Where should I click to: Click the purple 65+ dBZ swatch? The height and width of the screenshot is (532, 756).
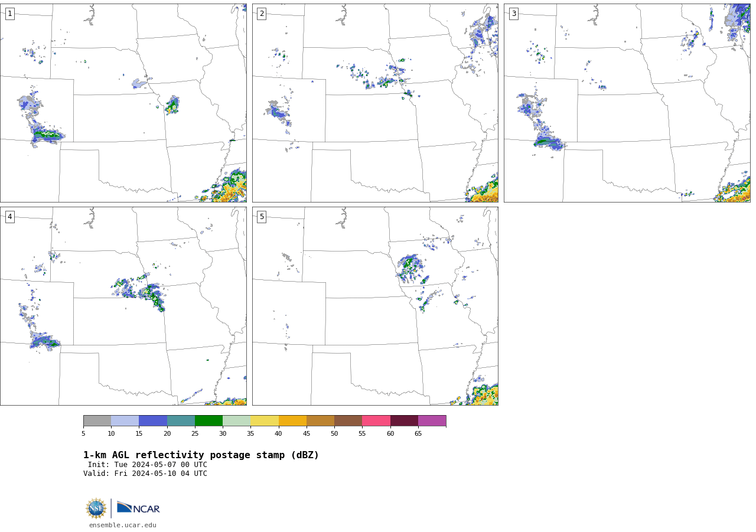click(x=432, y=420)
